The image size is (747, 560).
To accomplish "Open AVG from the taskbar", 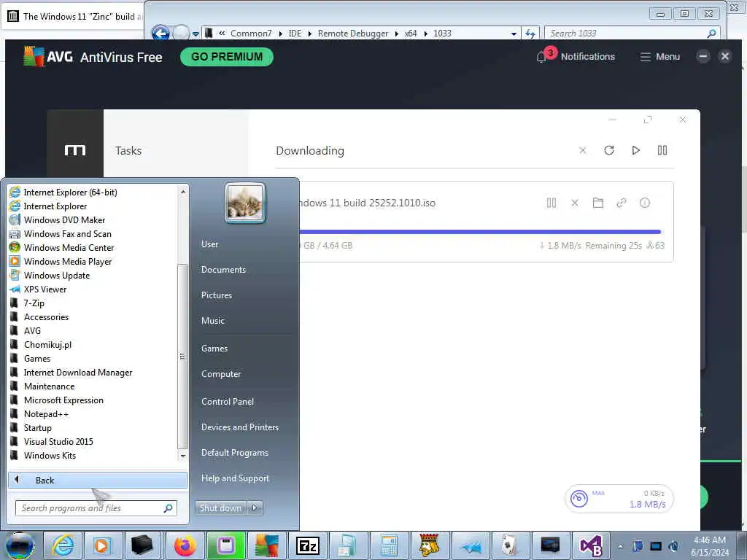I will 266,545.
